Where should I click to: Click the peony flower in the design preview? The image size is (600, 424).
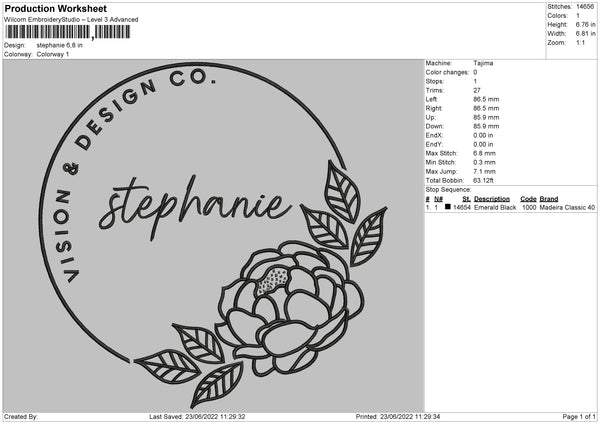tap(289, 308)
